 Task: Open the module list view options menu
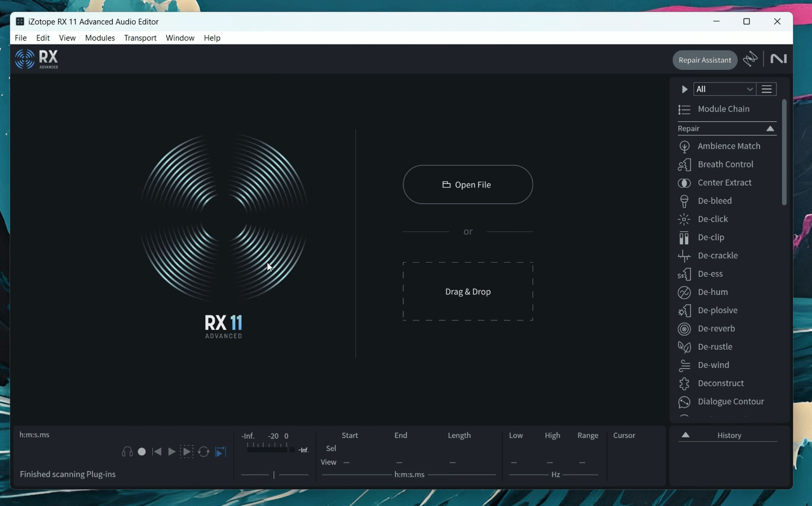[x=766, y=89]
